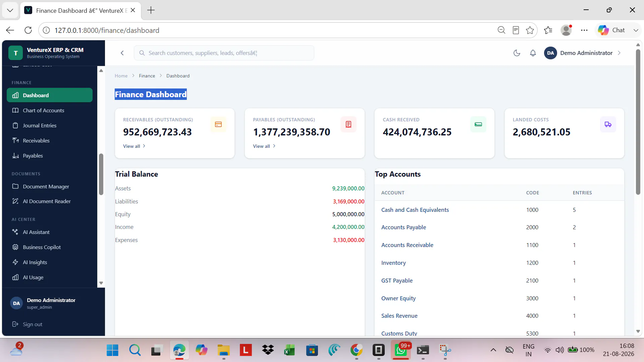Click the Sign out icon
Image resolution: width=644 pixels, height=362 pixels.
[x=15, y=324]
